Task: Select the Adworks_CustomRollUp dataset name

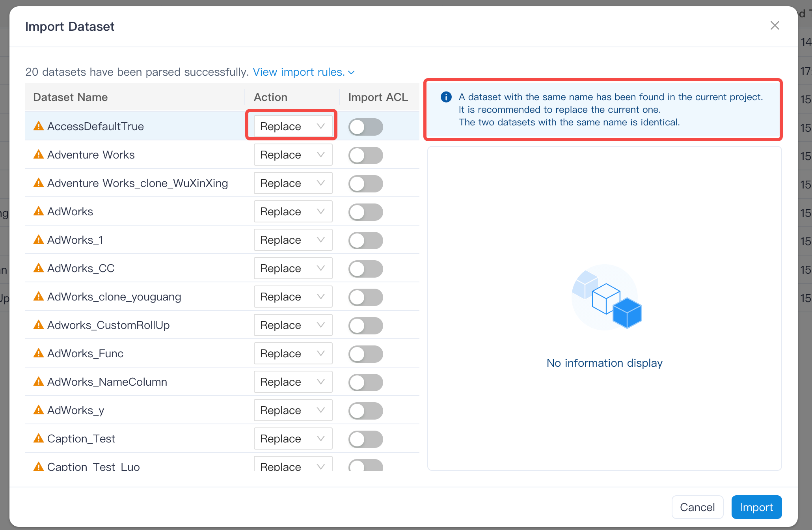Action: [108, 325]
